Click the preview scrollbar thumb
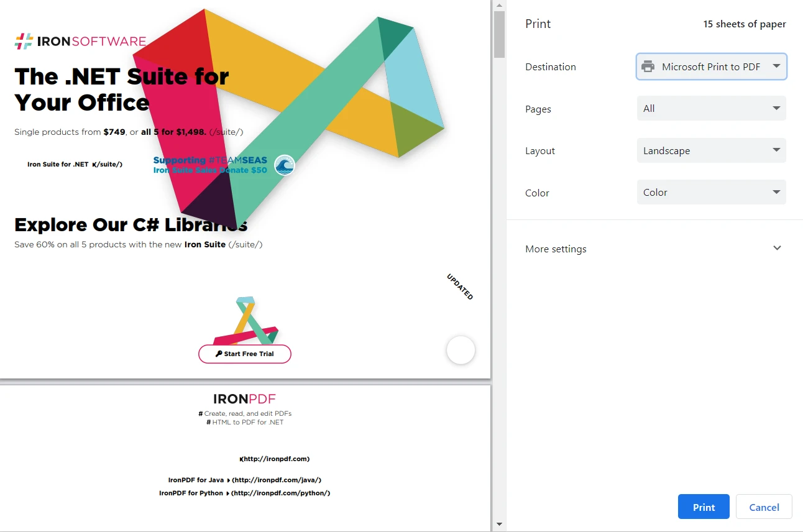 [x=499, y=34]
